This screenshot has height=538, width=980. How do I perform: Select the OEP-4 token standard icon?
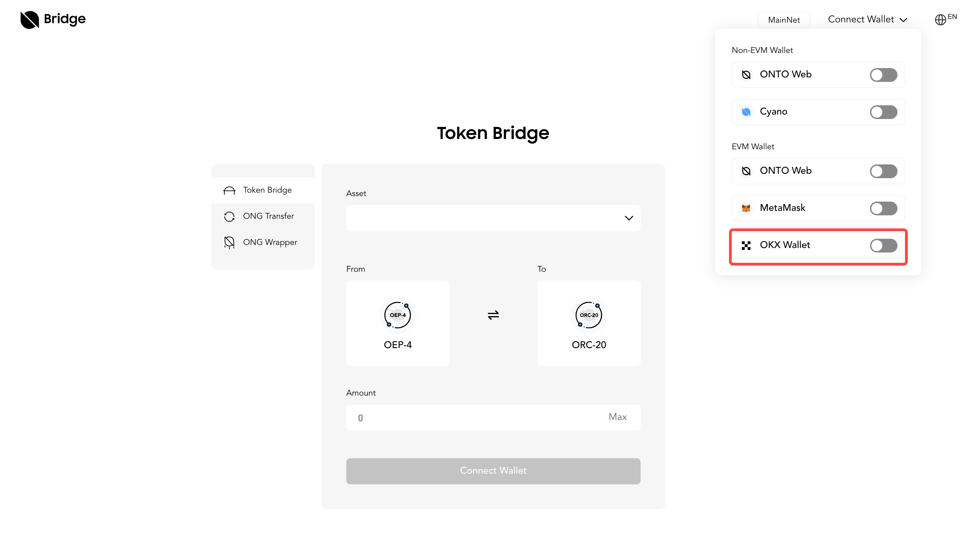point(398,315)
